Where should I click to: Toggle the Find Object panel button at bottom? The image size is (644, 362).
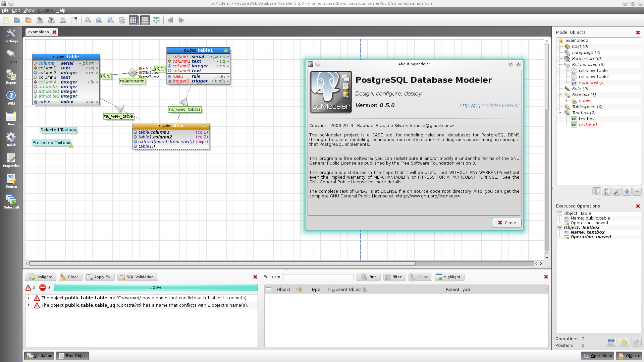click(72, 356)
